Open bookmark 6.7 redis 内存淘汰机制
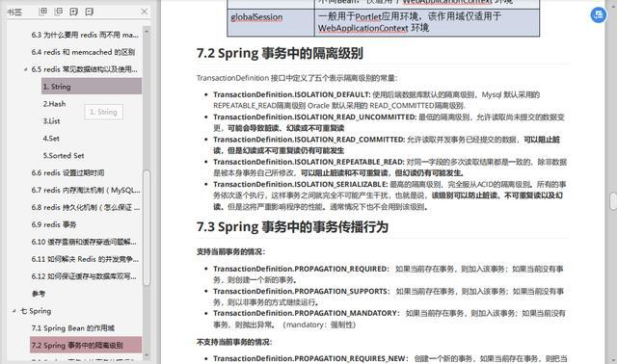617x364 pixels. pos(86,191)
